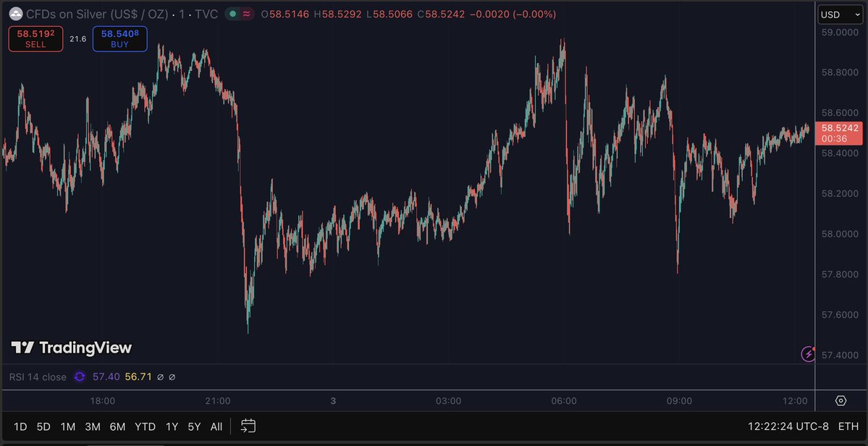Click the 57.8000 price axis label
Viewport: 868px width, 446px height.
(x=840, y=274)
